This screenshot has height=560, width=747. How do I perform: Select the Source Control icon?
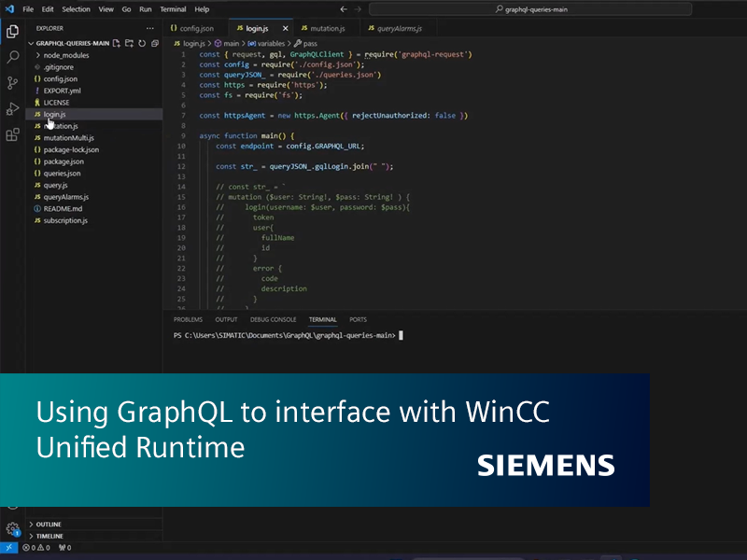[11, 84]
